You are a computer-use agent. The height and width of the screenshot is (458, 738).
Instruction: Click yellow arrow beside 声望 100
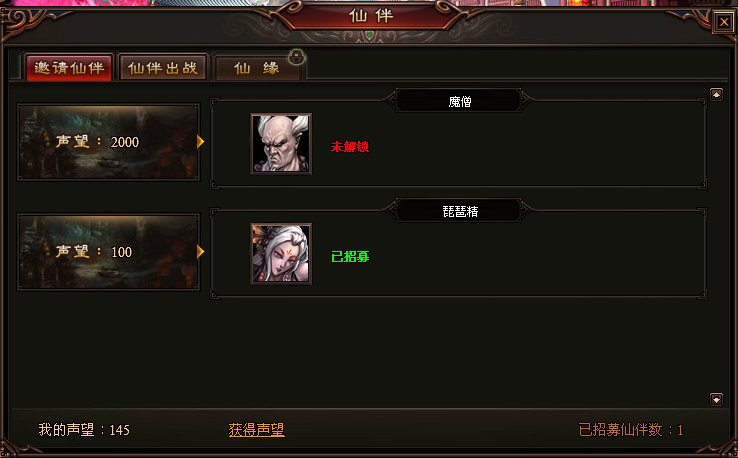(201, 251)
